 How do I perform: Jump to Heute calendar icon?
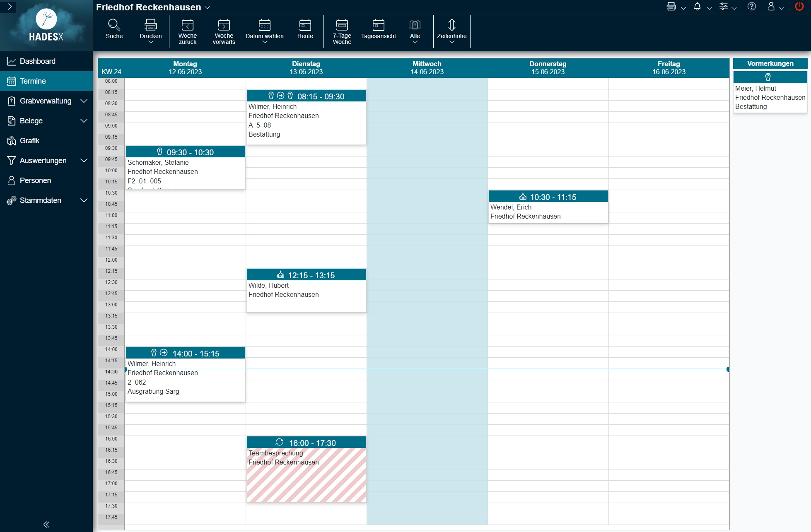(x=305, y=26)
